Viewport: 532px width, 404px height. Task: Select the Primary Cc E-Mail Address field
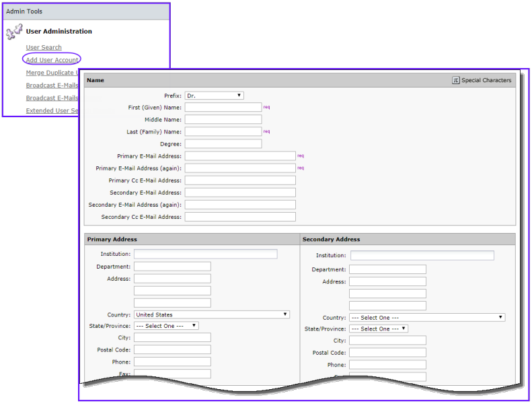point(240,180)
